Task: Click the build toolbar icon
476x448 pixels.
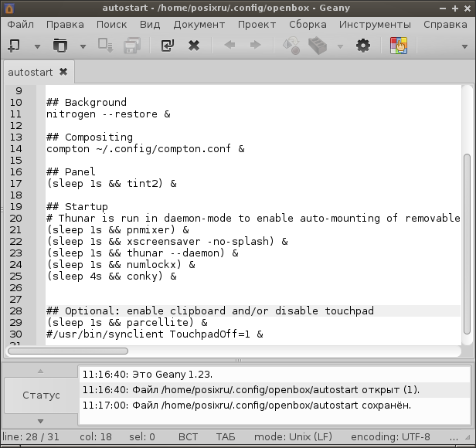Action: point(318,46)
